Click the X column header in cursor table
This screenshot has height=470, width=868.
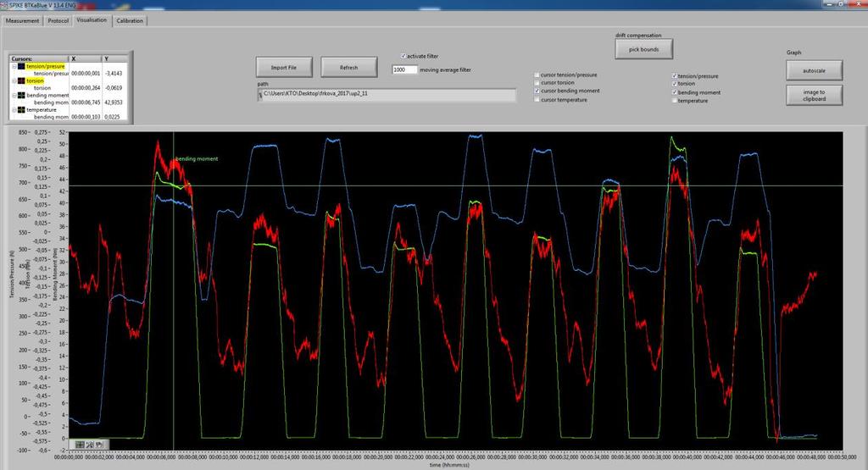coord(85,58)
